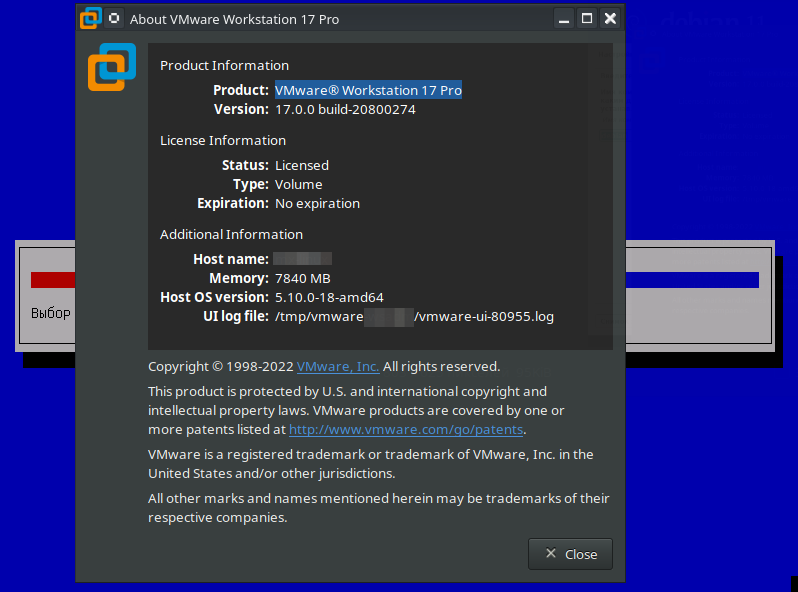
Task: Click the blurred Host name value
Action: 303,259
